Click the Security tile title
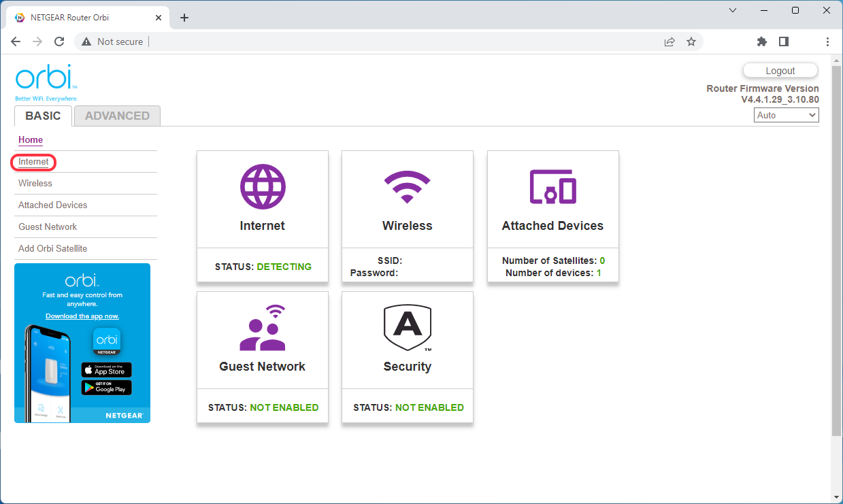The image size is (843, 504). click(408, 367)
